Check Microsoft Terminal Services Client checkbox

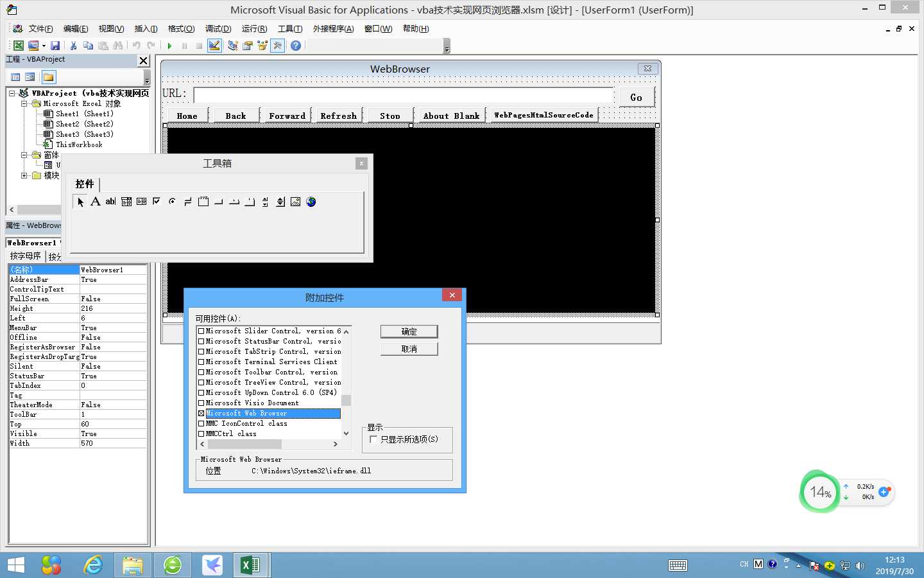201,362
